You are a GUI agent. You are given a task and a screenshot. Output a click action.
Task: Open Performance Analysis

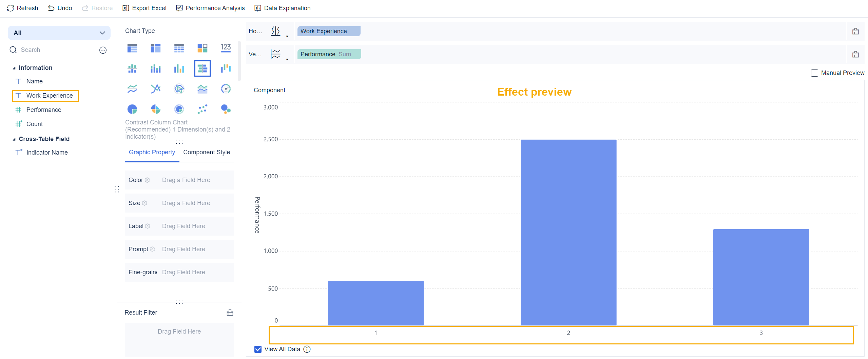click(210, 8)
